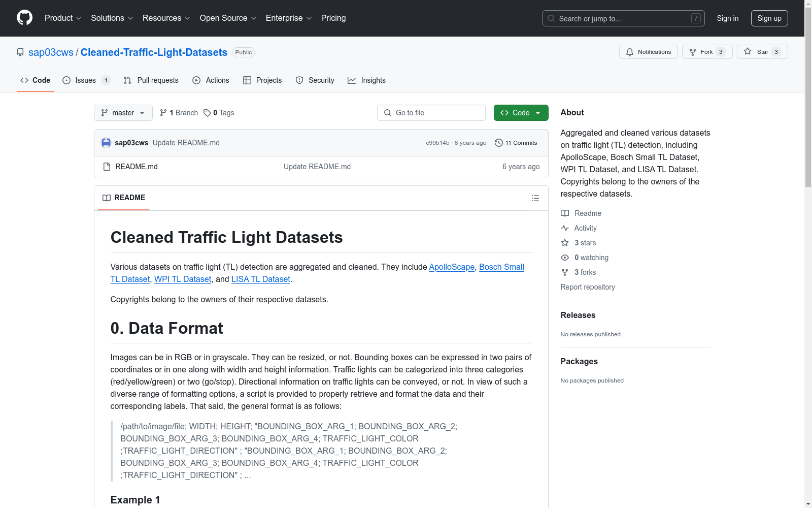812x508 pixels.
Task: Expand the Open Source menu
Action: pos(228,18)
